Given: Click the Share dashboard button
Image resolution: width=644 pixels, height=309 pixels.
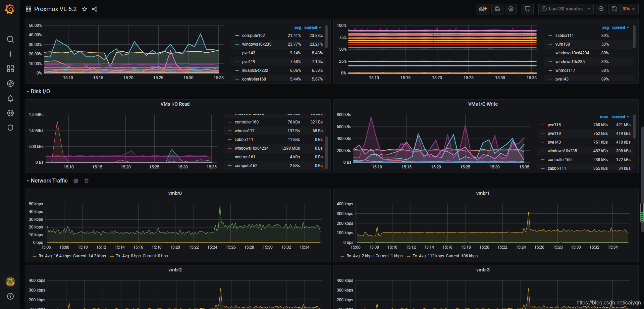Looking at the screenshot, I should (x=95, y=9).
